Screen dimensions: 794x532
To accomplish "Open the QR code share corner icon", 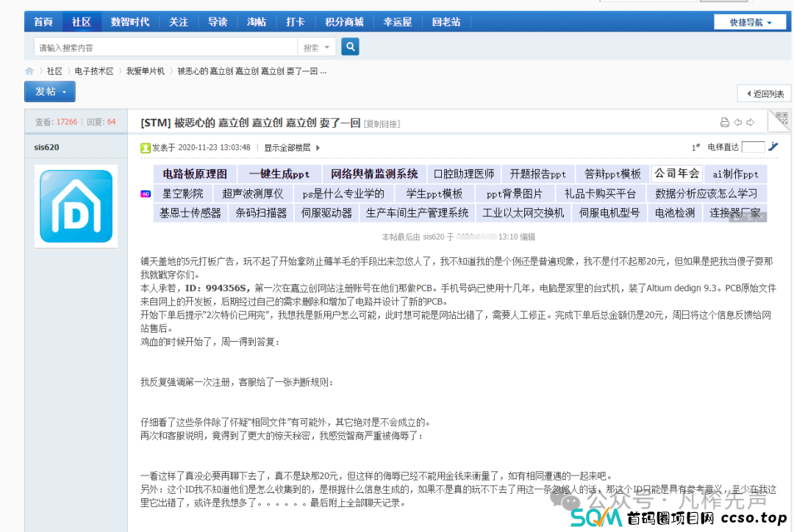I will click(x=784, y=116).
